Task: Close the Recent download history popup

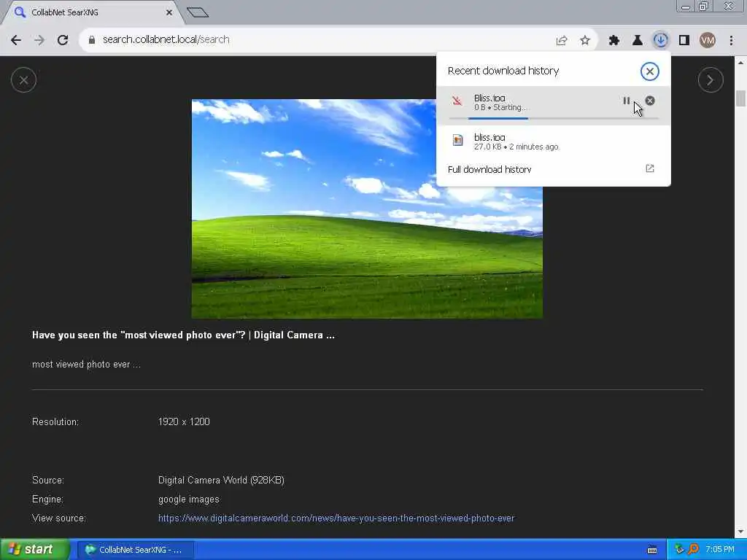Action: pos(650,71)
